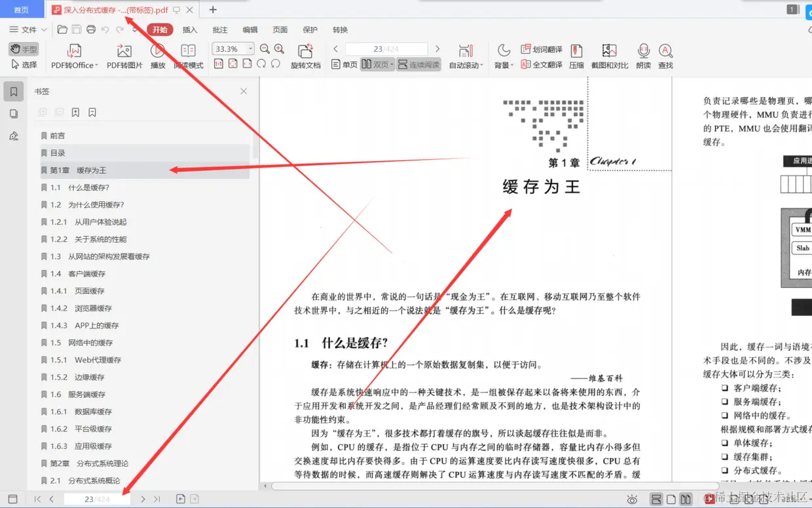Go to previous page toolbar arrow
This screenshot has width=812, height=508.
coord(335,49)
